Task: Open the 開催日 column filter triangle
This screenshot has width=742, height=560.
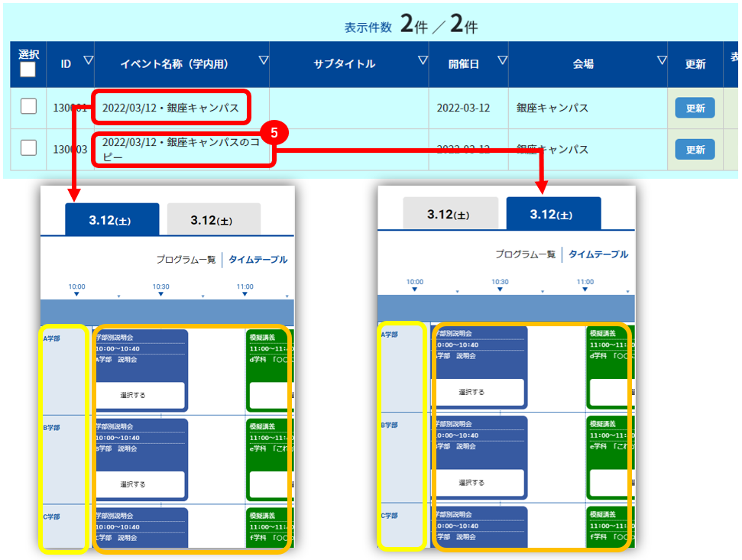Action: 503,60
